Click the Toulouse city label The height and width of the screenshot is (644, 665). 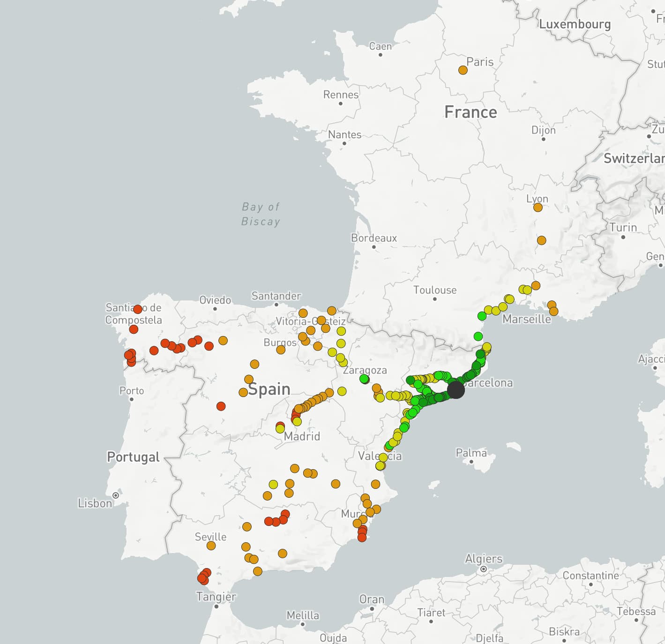tap(434, 290)
